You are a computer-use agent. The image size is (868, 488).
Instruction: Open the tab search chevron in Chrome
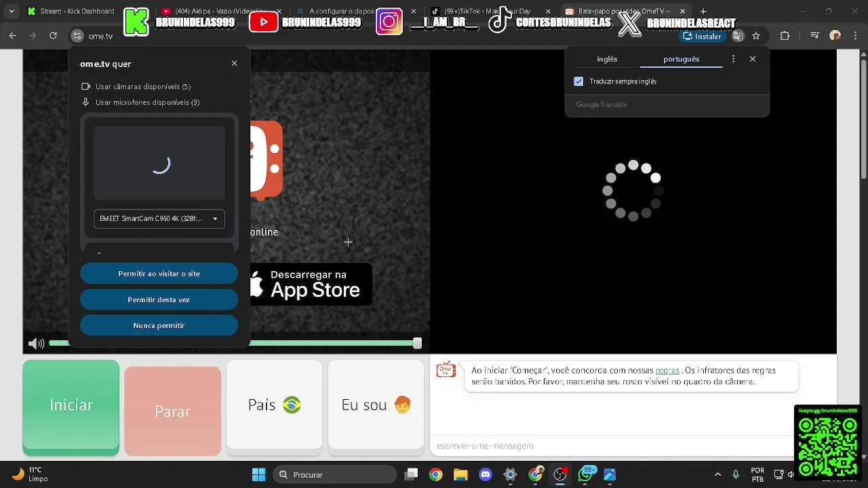(x=12, y=12)
